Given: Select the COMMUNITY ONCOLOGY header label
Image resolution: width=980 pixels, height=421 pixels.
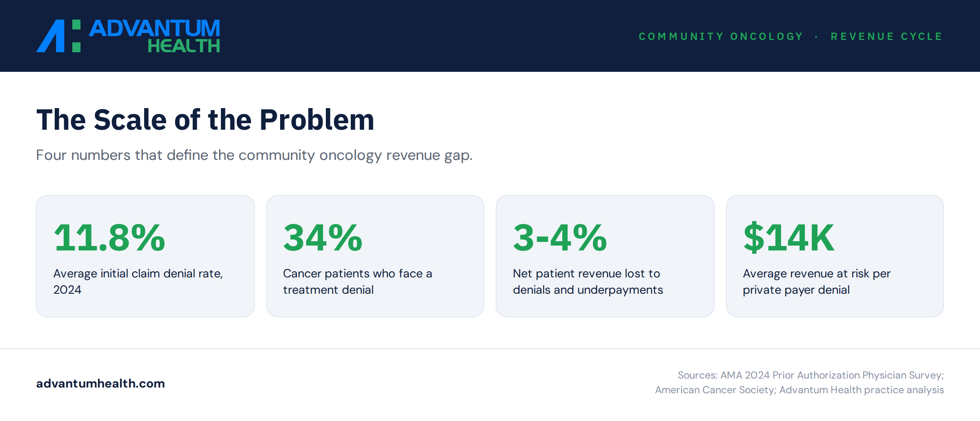Looking at the screenshot, I should click(x=721, y=36).
